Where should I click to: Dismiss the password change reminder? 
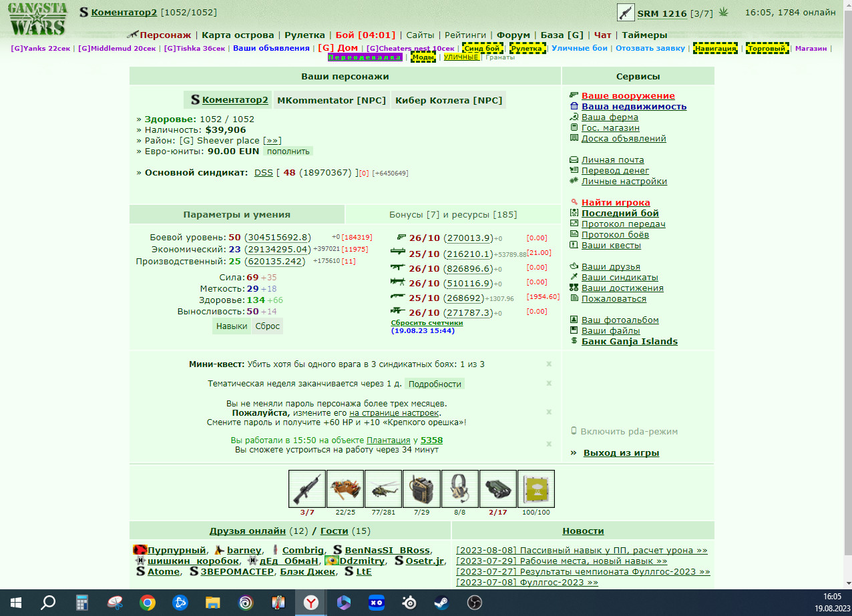click(x=549, y=412)
